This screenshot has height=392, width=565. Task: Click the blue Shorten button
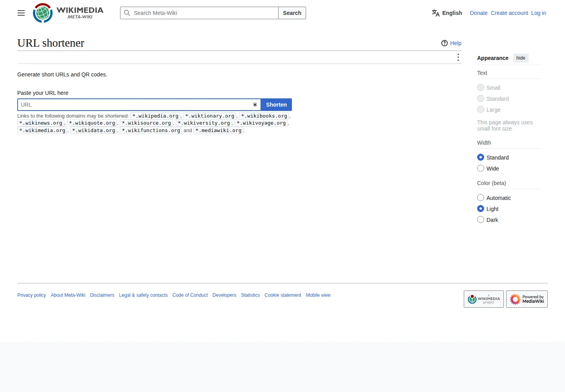tap(276, 105)
